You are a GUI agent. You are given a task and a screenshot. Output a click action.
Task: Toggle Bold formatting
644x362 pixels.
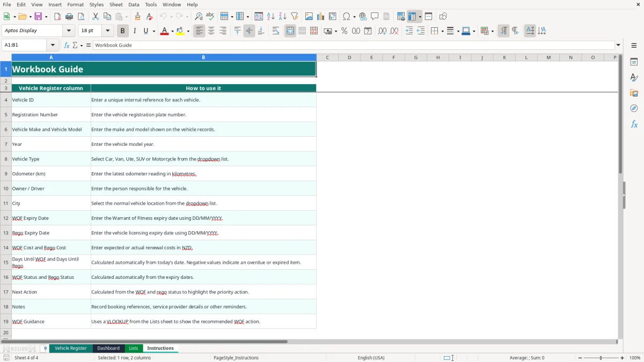[x=122, y=31]
